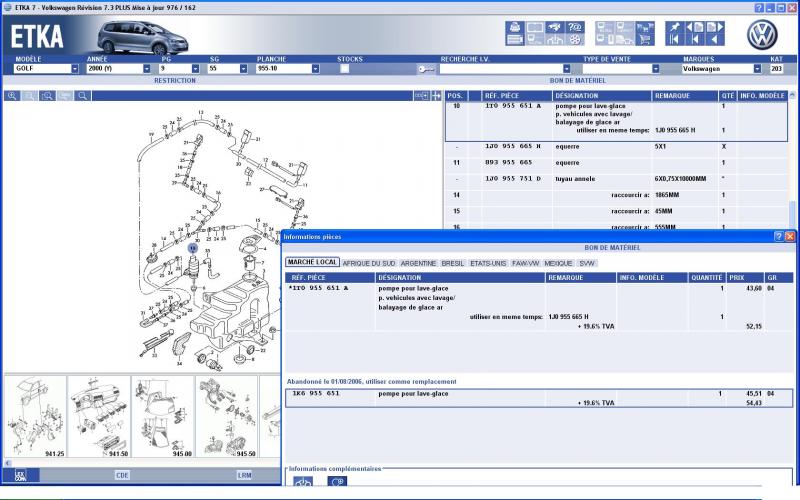800x500 pixels.
Task: Click the plain magnifier search icon above the diagram
Action: click(x=82, y=96)
